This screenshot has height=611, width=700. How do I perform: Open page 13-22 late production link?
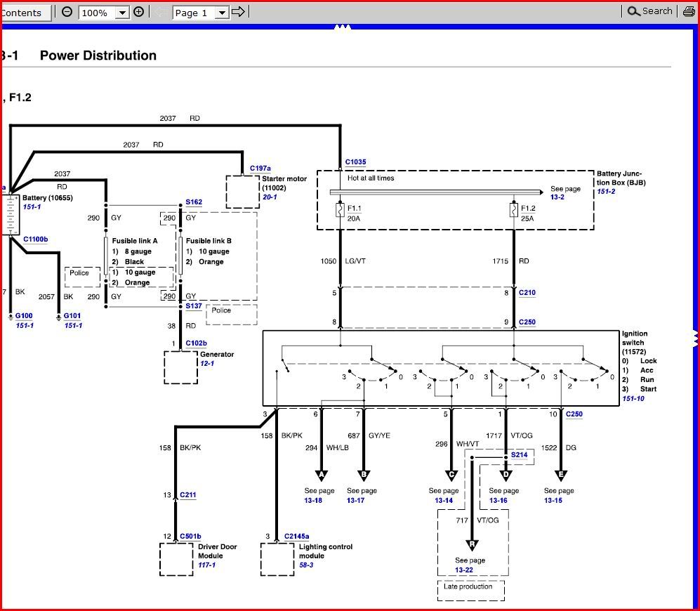click(465, 570)
